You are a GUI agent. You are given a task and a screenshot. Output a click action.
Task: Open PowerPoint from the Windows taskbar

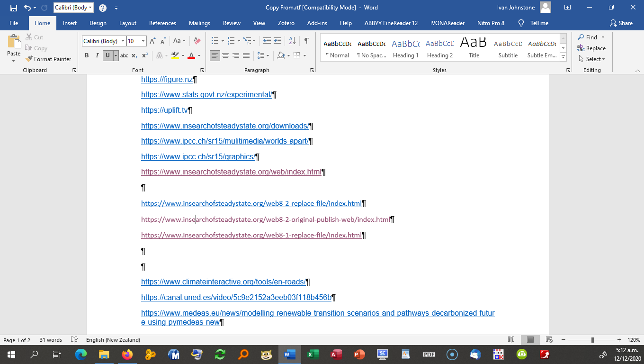[359, 355]
